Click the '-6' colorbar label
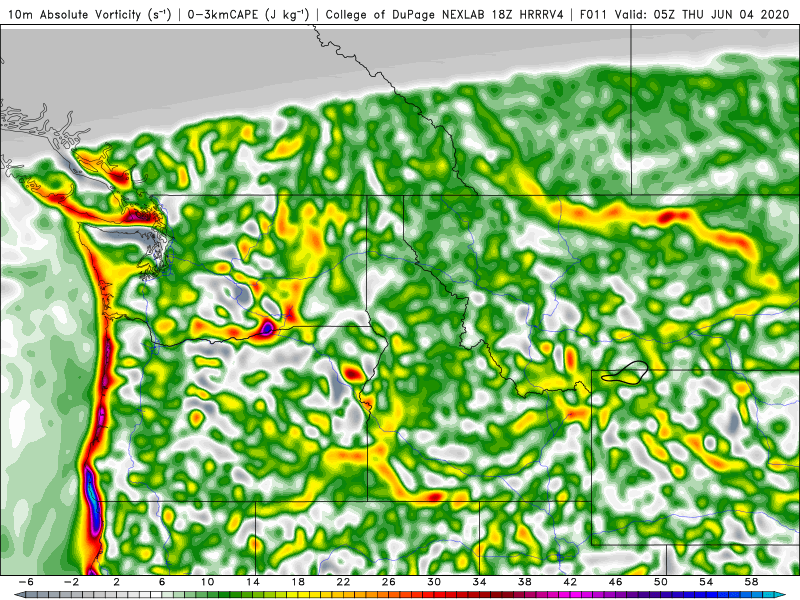 (x=26, y=582)
